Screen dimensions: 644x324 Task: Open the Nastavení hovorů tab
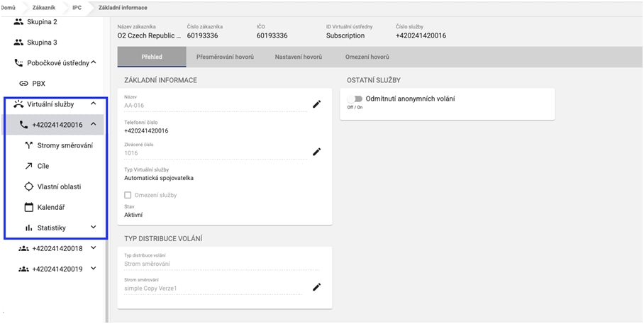tap(299, 57)
